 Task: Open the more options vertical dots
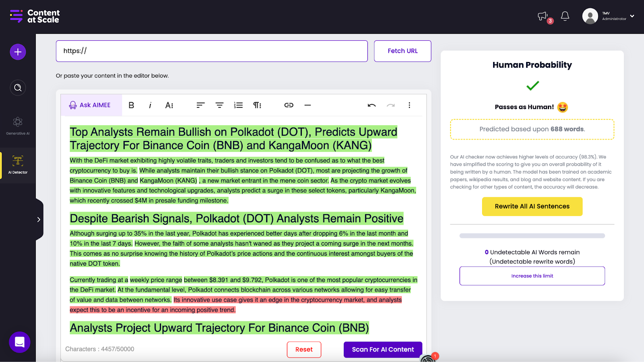pyautogui.click(x=409, y=105)
